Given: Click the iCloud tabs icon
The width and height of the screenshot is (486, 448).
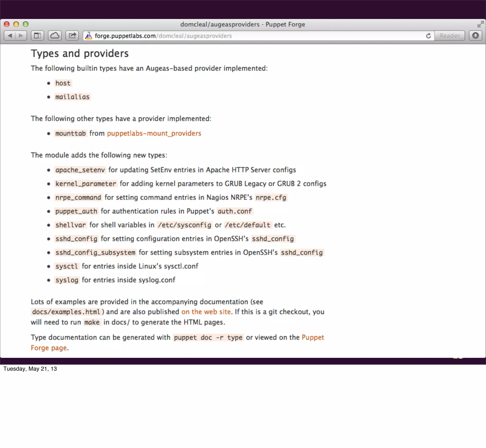Looking at the screenshot, I should (55, 36).
